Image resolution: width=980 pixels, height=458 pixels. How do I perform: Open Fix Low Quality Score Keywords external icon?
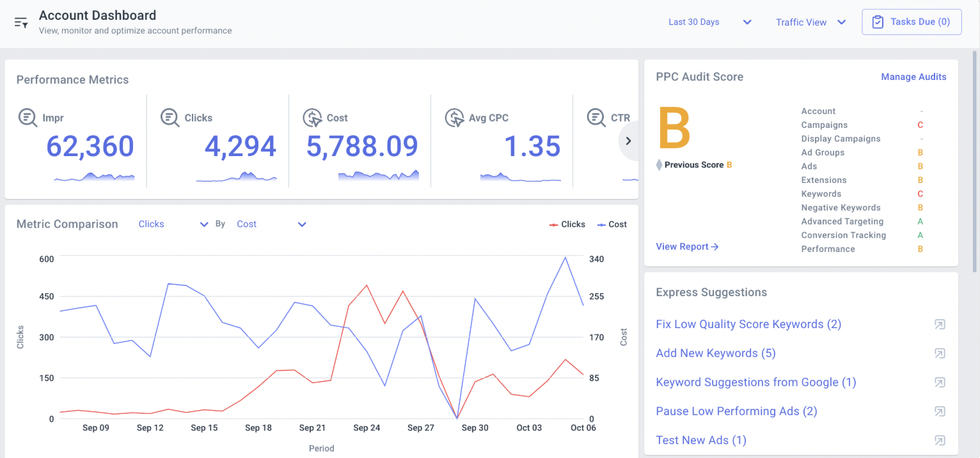coord(939,324)
